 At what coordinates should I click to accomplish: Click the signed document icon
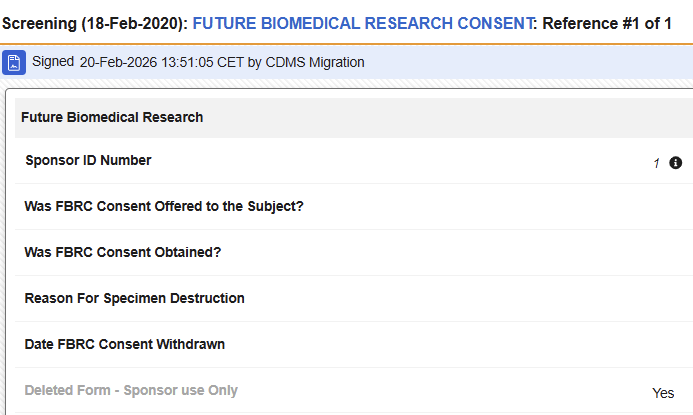[x=14, y=62]
